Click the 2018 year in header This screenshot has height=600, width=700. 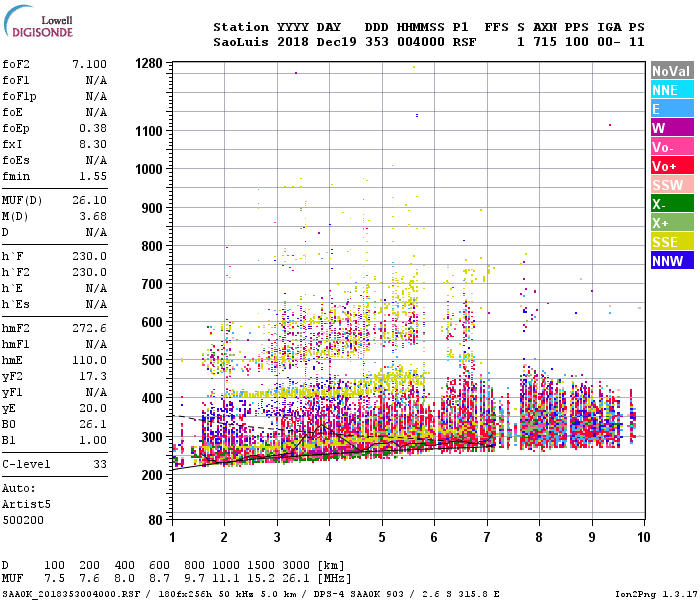pyautogui.click(x=293, y=42)
